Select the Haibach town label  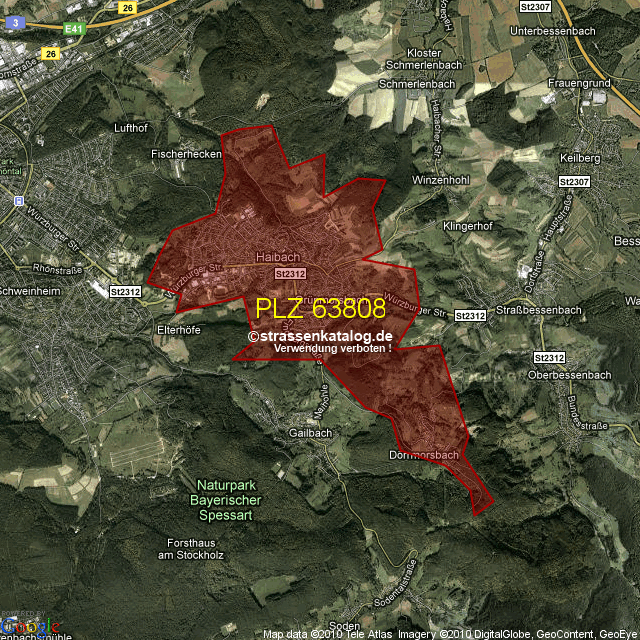[x=277, y=257]
